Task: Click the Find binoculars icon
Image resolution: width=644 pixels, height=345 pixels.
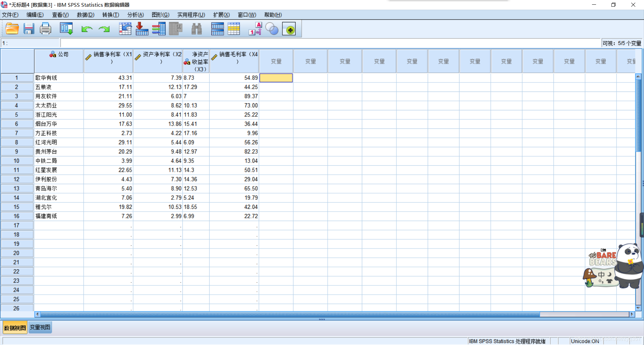Action: tap(197, 29)
